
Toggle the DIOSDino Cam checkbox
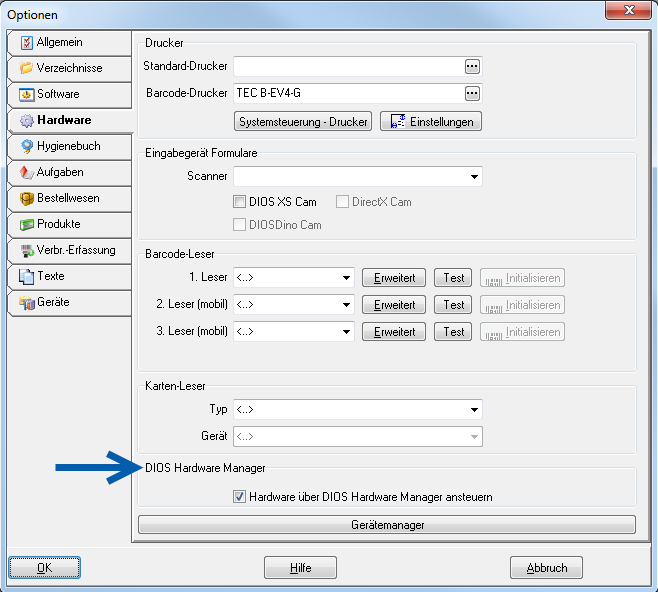click(x=239, y=225)
